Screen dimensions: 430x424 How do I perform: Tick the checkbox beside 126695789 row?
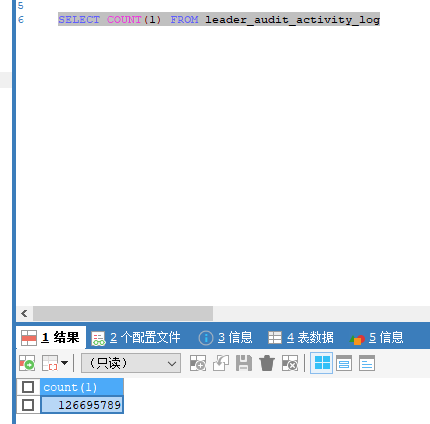pos(28,405)
